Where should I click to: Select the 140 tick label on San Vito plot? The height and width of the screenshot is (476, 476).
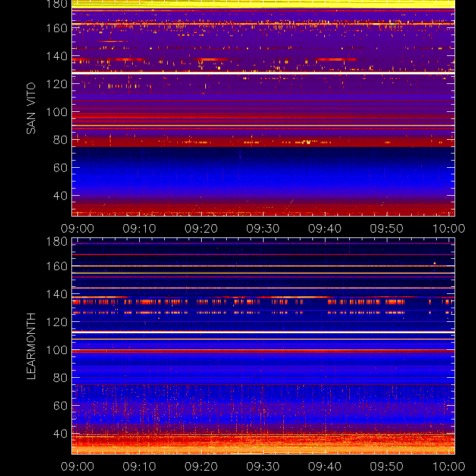tap(57, 56)
